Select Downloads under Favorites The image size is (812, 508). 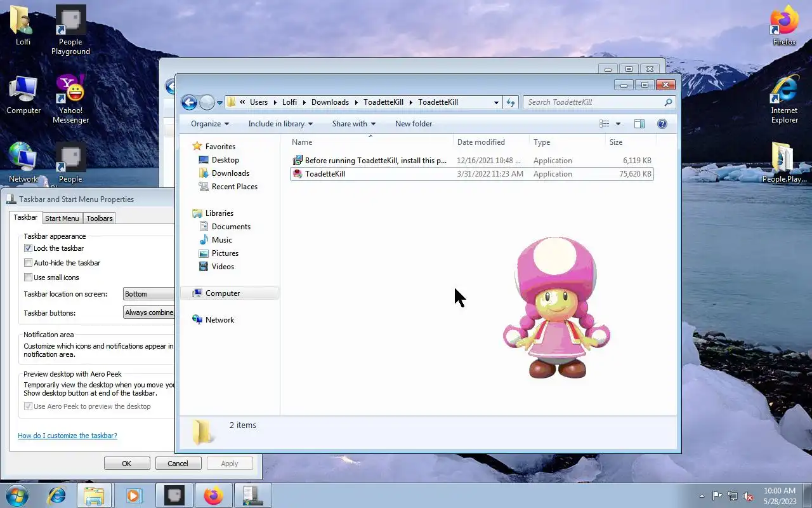(230, 173)
